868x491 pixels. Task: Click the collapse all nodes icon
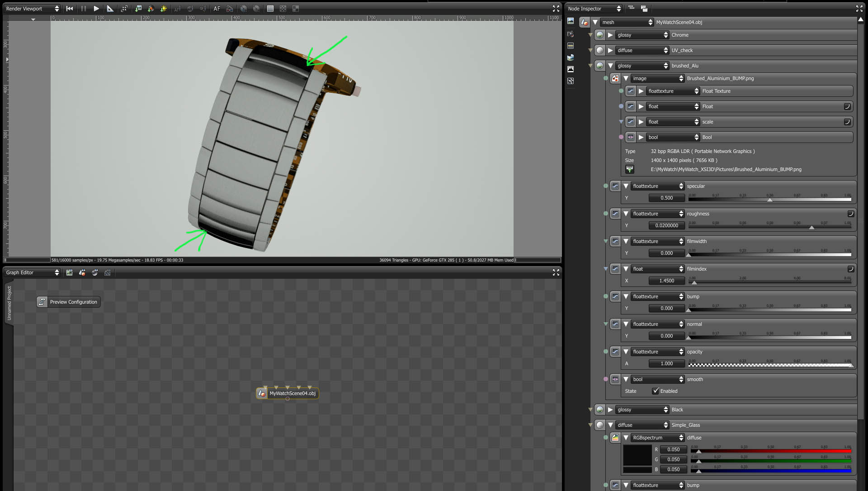632,8
